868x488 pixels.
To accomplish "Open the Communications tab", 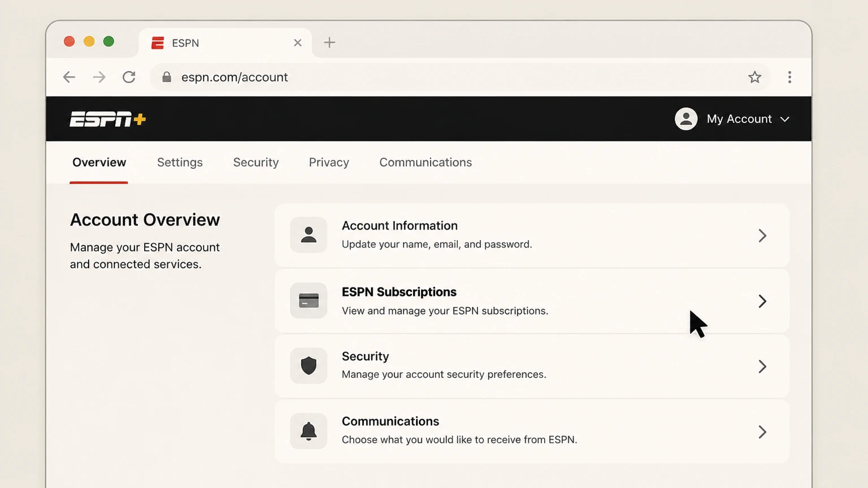I will 426,163.
